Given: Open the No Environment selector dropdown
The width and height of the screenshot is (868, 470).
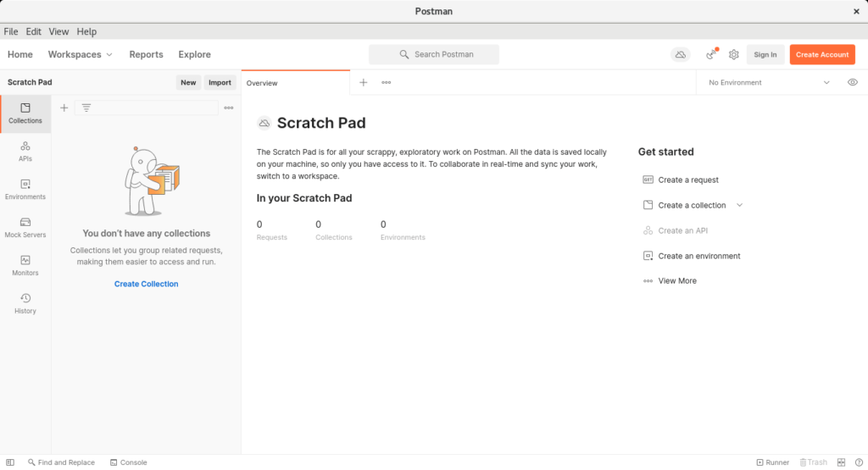Looking at the screenshot, I should pyautogui.click(x=769, y=82).
